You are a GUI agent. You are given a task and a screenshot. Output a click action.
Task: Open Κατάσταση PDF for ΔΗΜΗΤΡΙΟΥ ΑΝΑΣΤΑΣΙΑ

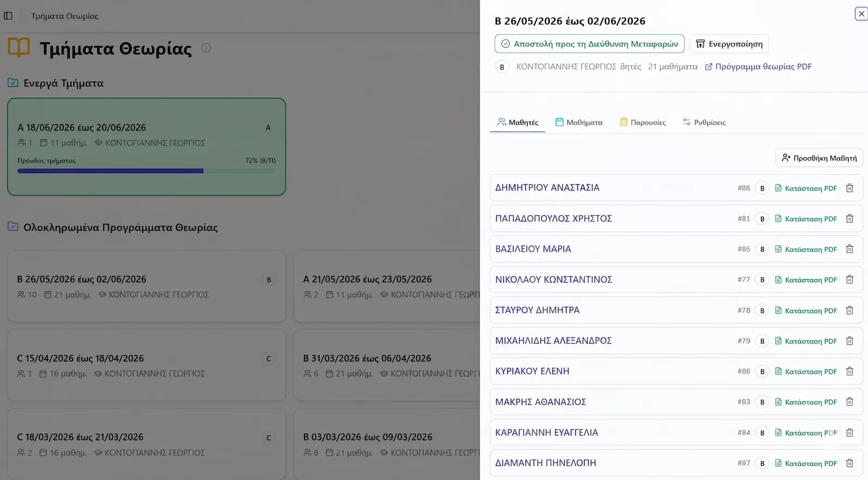[x=806, y=188]
